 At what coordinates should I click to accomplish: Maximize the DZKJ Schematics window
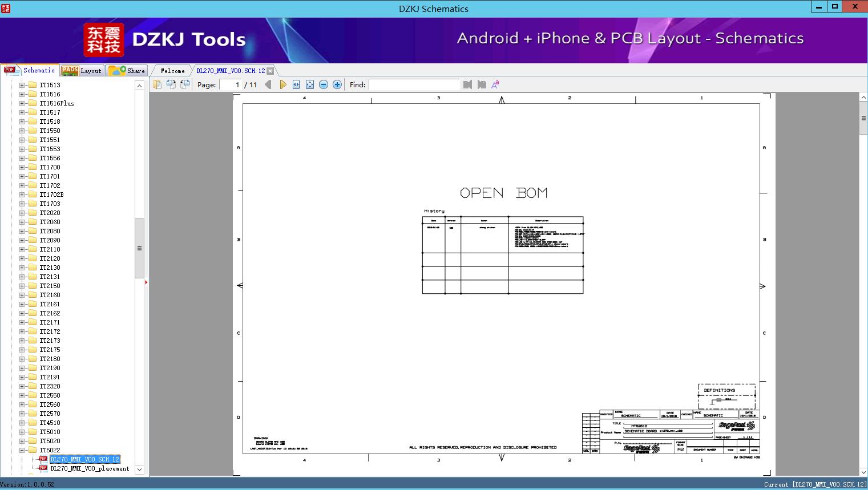pos(835,7)
